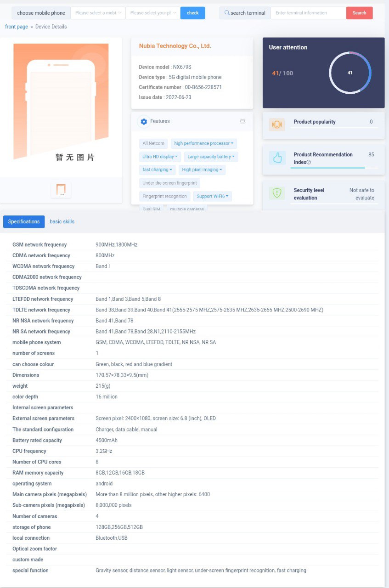Screen dimensions: 389x588
Task: Click the Dimensions 170.57×78.33×9.5(mm) value
Action: tap(122, 375)
